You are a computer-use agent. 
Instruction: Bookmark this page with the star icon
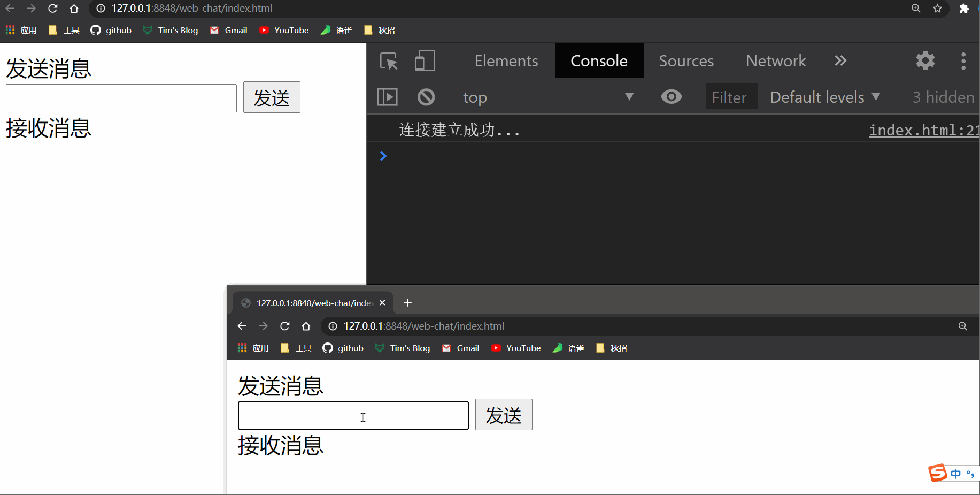(x=937, y=9)
